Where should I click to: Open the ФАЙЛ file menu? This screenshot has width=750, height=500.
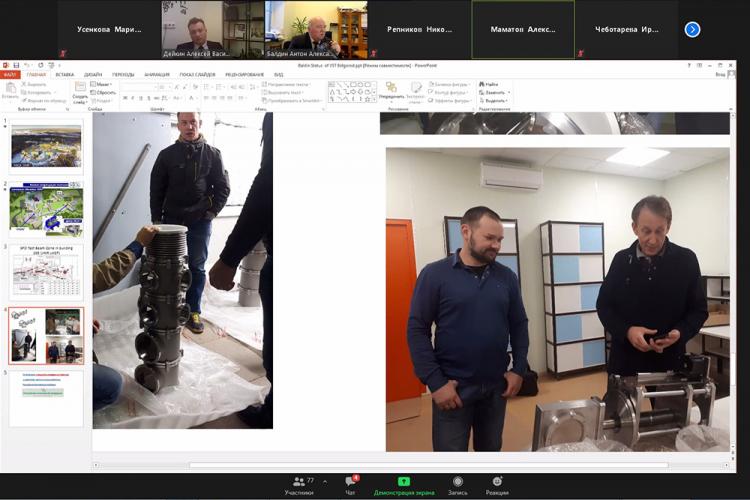pos(11,74)
